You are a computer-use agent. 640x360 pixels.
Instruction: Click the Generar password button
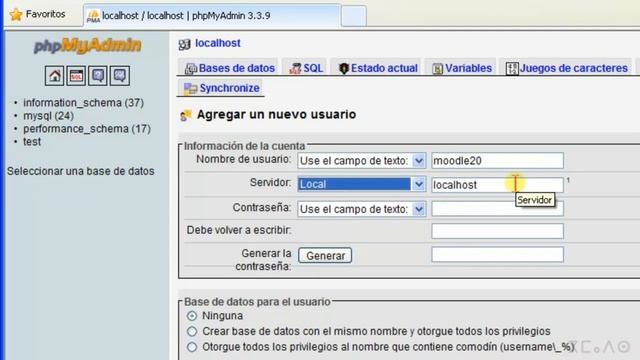pos(325,256)
